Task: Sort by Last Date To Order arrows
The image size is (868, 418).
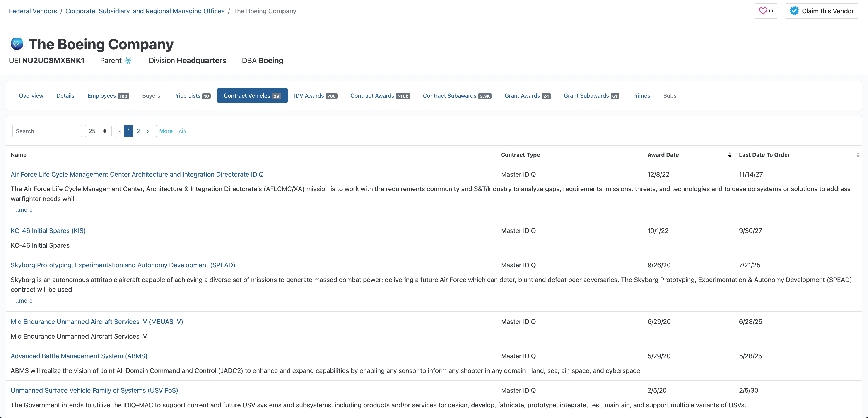Action: pos(858,155)
